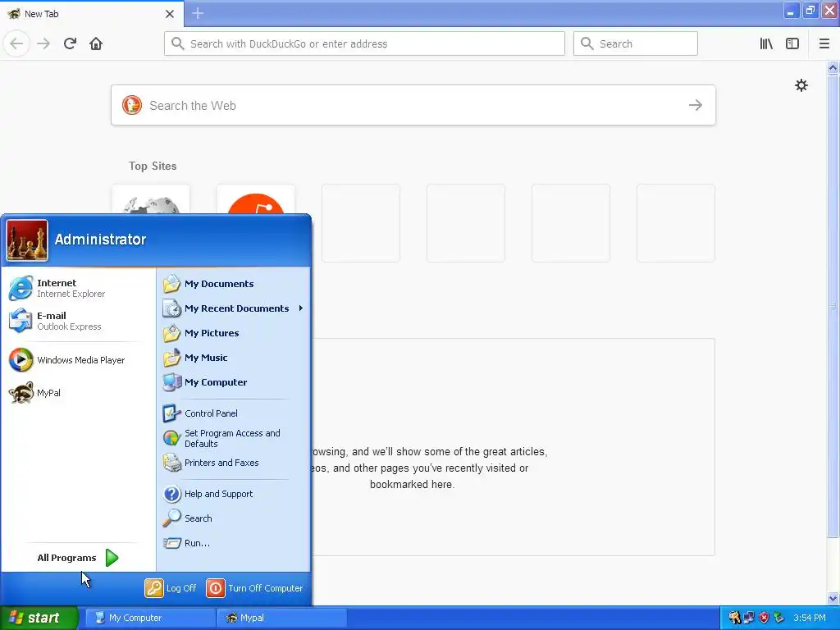840x630 pixels.
Task: Toggle the sidebar view icon
Action: point(792,43)
